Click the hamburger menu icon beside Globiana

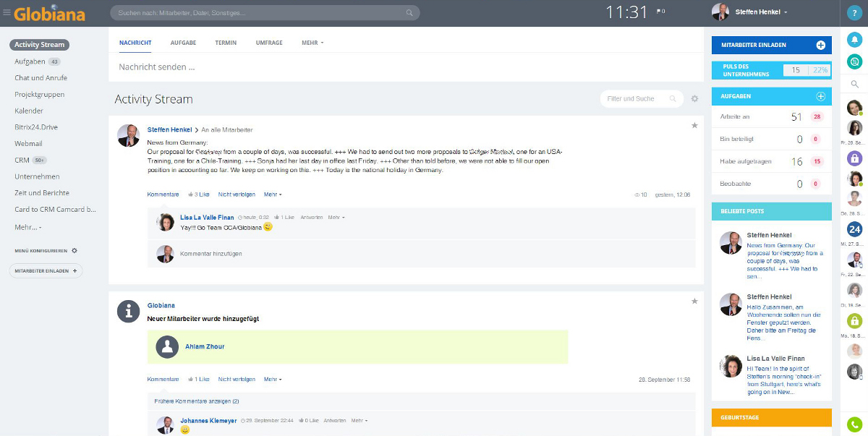7,13
